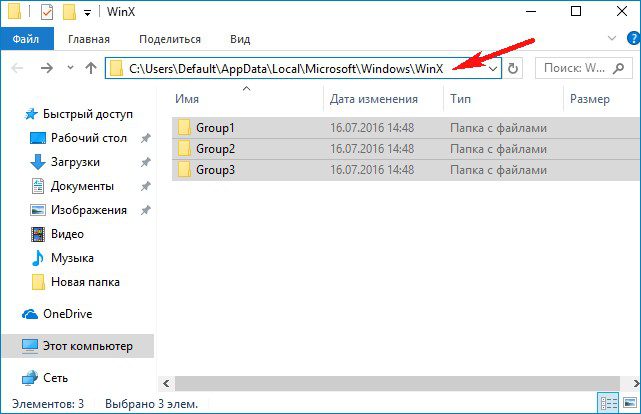Click Group2 date 16.07.2016 14:48
The image size is (641, 414).
372,149
